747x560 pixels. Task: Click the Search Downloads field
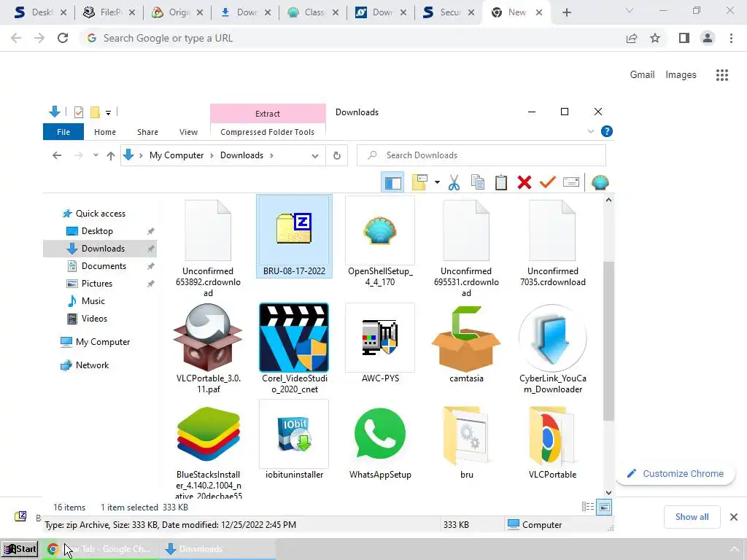pyautogui.click(x=481, y=155)
